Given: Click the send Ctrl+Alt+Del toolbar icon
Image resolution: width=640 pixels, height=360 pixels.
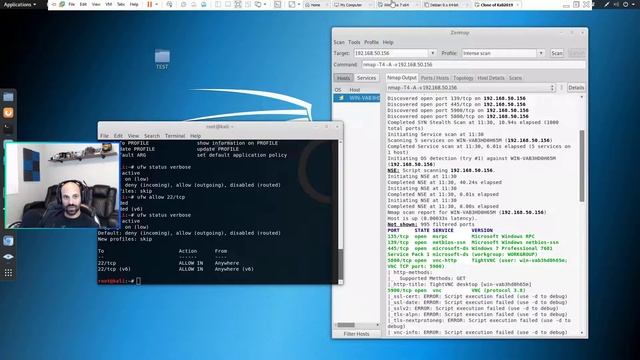Looking at the screenshot, I should click(x=169, y=4).
